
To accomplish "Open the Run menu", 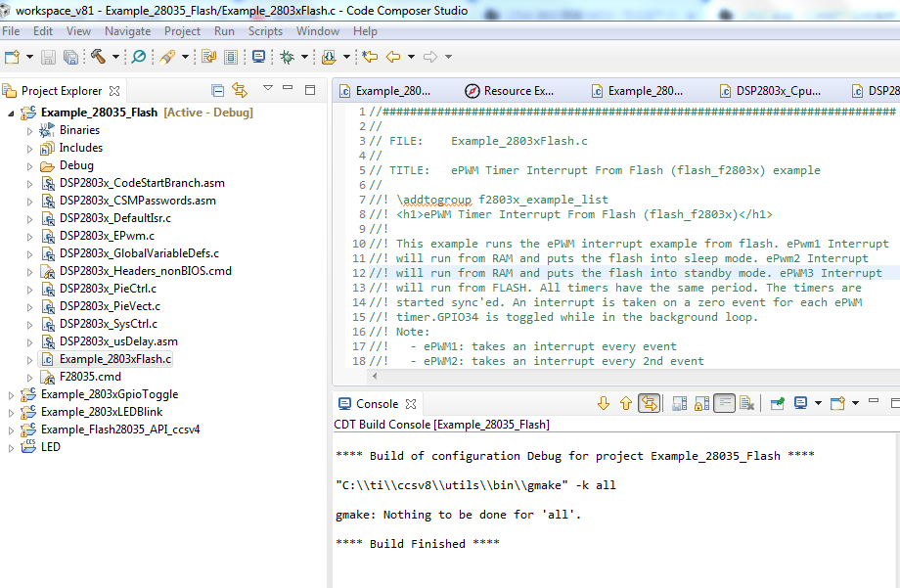I will tap(224, 31).
